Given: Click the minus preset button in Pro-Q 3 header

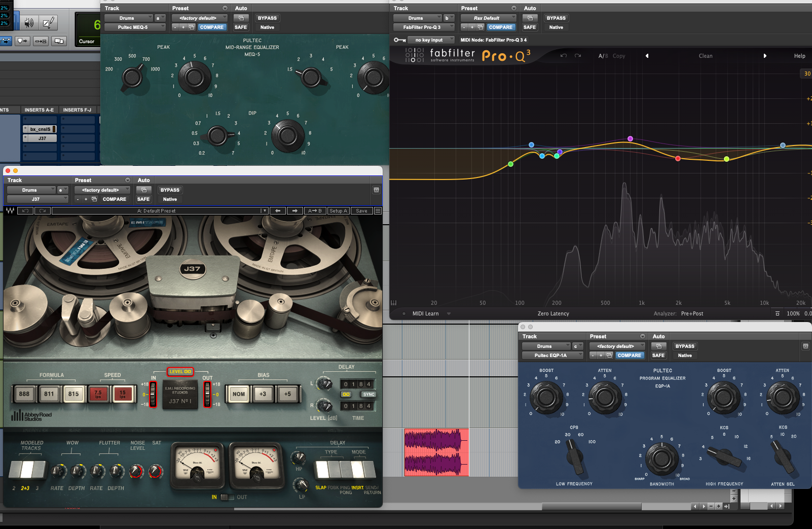Looking at the screenshot, I should point(464,27).
